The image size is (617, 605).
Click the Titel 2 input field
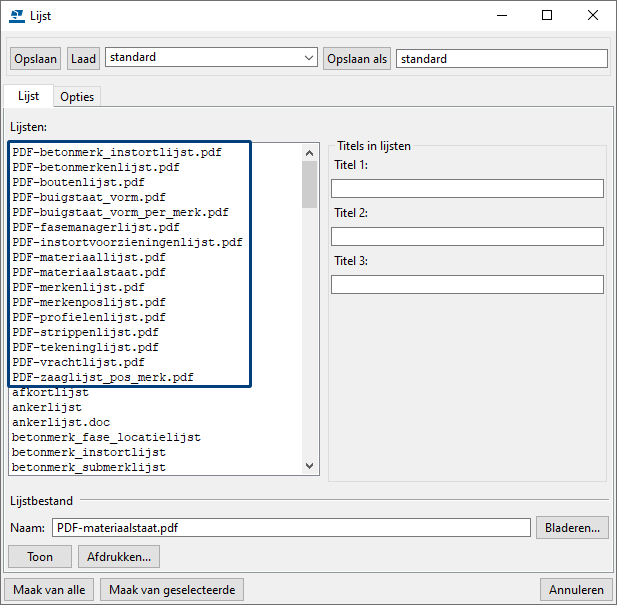click(467, 236)
